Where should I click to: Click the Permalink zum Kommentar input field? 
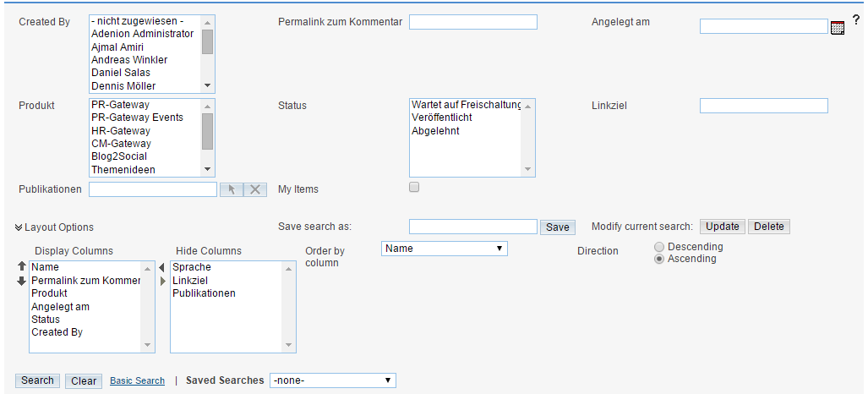472,22
